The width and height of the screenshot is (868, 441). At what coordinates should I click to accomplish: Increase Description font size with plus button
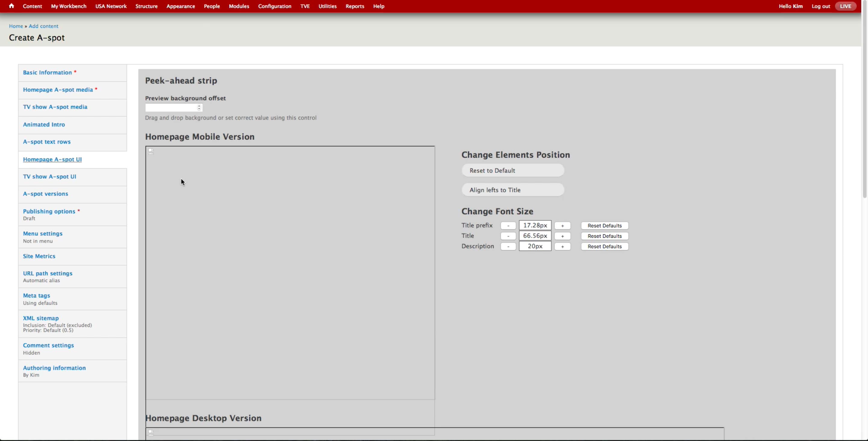(562, 246)
